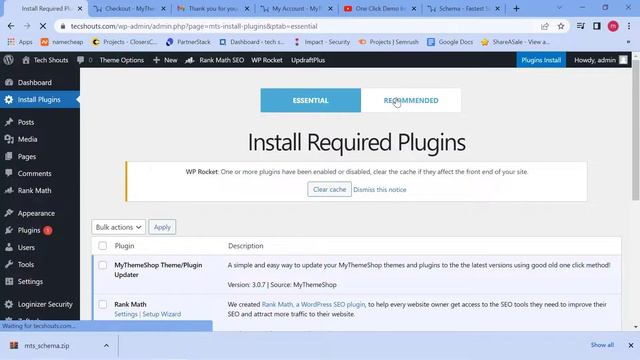Switch to the One Click Demo YouTube tab
The image size is (640, 360).
380,9
